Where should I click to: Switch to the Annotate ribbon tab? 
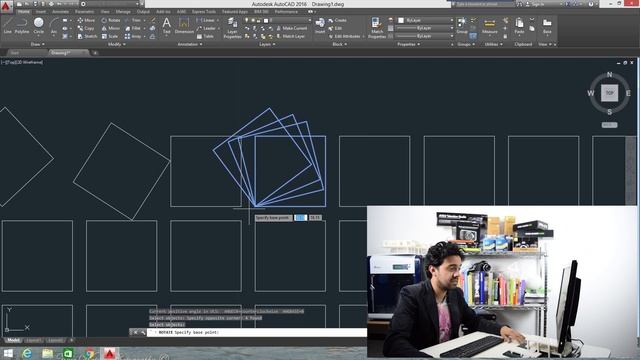pyautogui.click(x=60, y=12)
